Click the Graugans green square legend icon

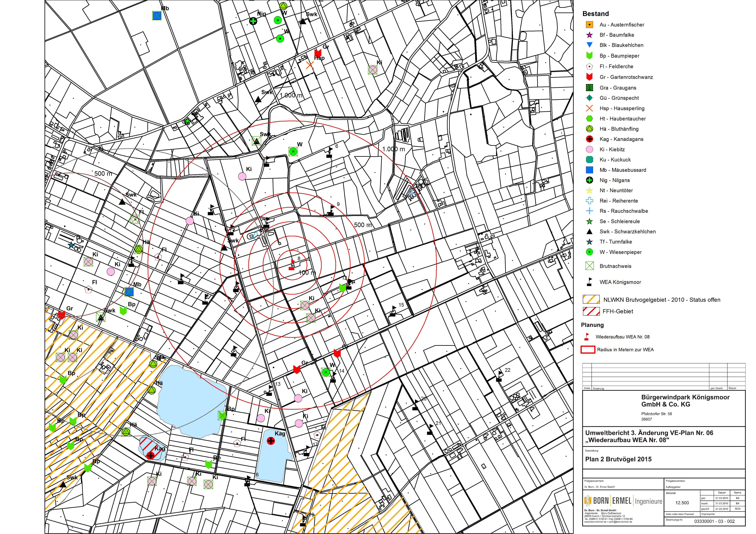tap(589, 88)
